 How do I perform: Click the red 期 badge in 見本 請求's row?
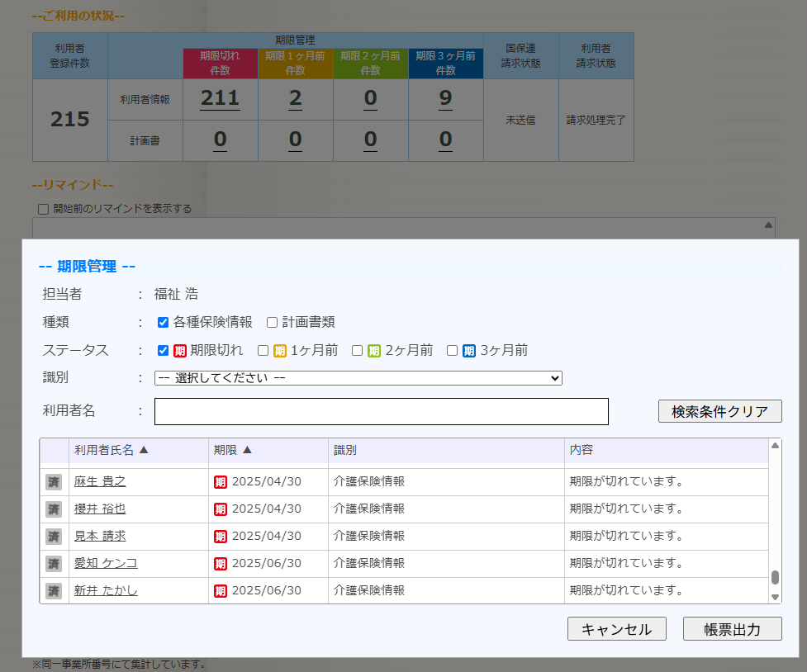220,536
